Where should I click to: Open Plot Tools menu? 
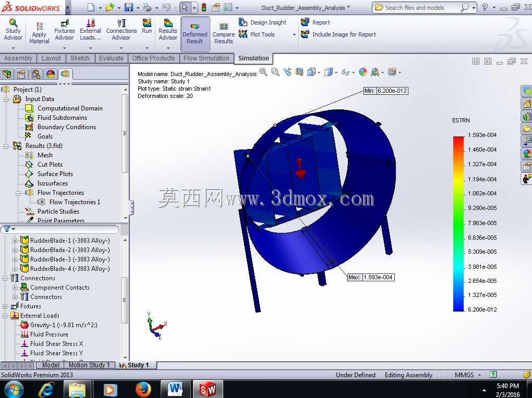click(x=257, y=34)
